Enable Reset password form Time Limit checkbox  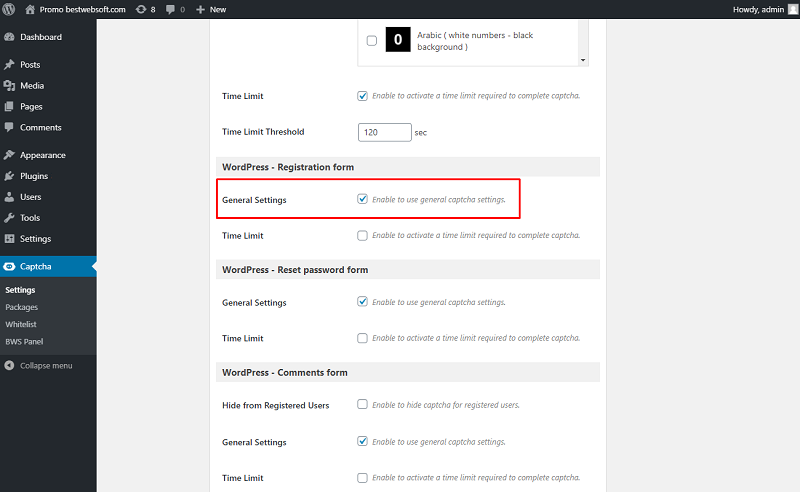(x=362, y=338)
